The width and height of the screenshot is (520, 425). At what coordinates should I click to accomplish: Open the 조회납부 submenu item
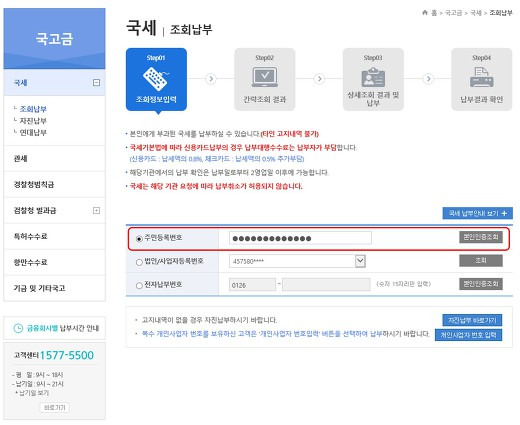coord(33,109)
